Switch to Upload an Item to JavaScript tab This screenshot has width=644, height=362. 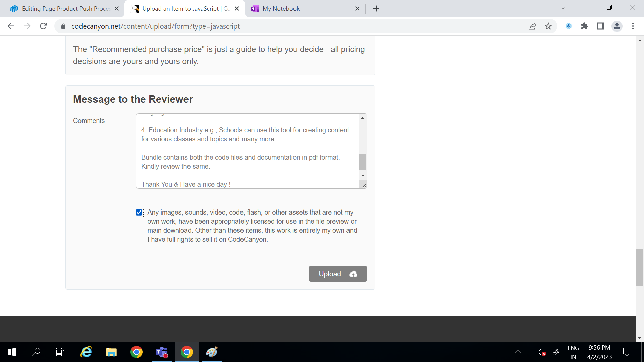[184, 9]
